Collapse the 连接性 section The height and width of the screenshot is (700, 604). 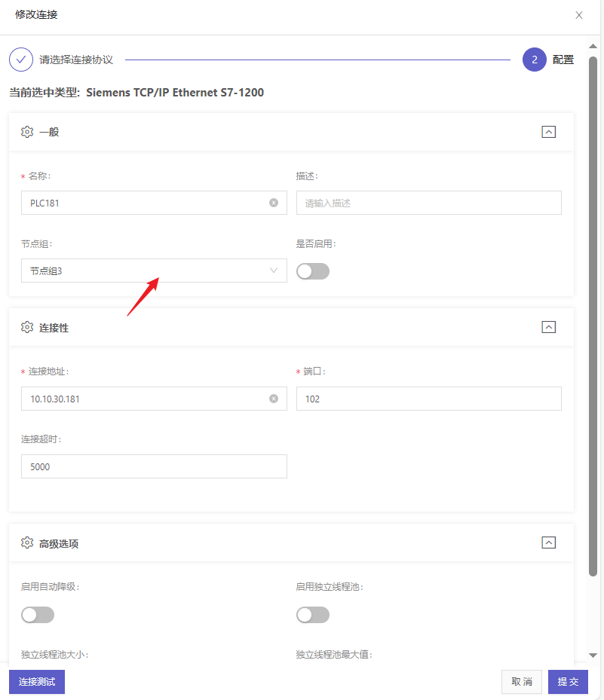pyautogui.click(x=549, y=327)
